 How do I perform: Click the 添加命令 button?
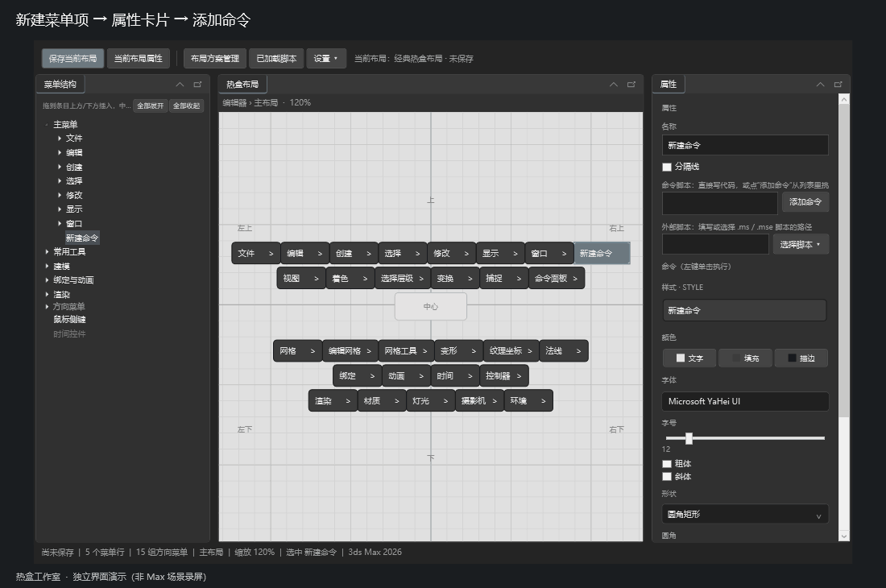point(805,201)
